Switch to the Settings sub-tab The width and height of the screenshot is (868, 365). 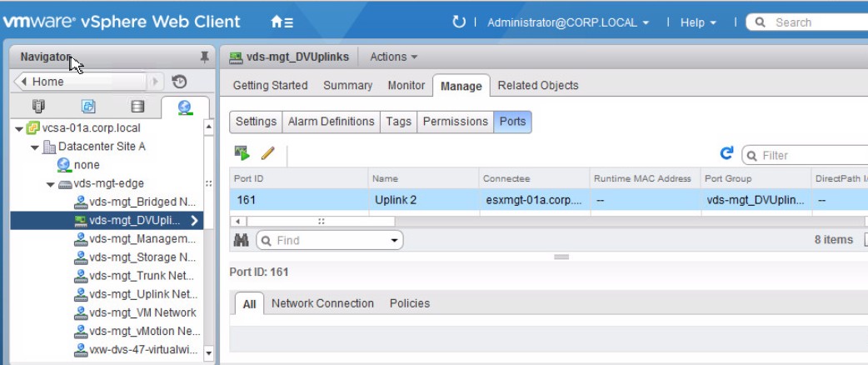(256, 122)
